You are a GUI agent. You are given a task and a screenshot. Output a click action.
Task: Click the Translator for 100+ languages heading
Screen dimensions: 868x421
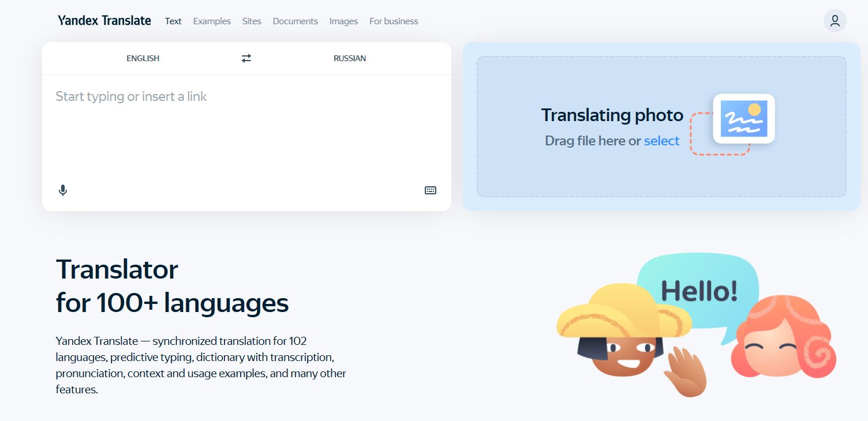click(x=172, y=286)
